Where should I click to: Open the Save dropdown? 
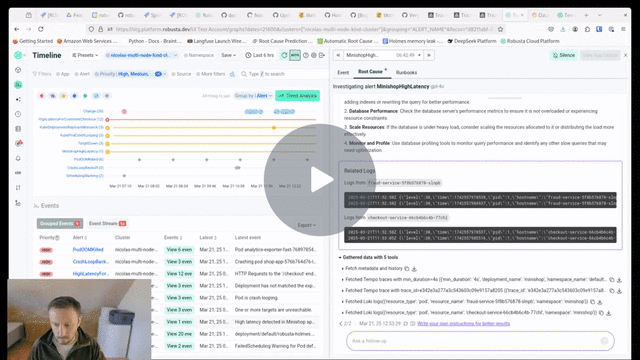coord(229,55)
